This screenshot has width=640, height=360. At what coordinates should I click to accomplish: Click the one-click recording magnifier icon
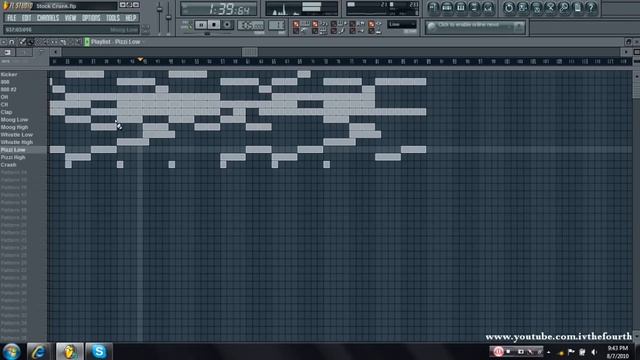point(564,7)
